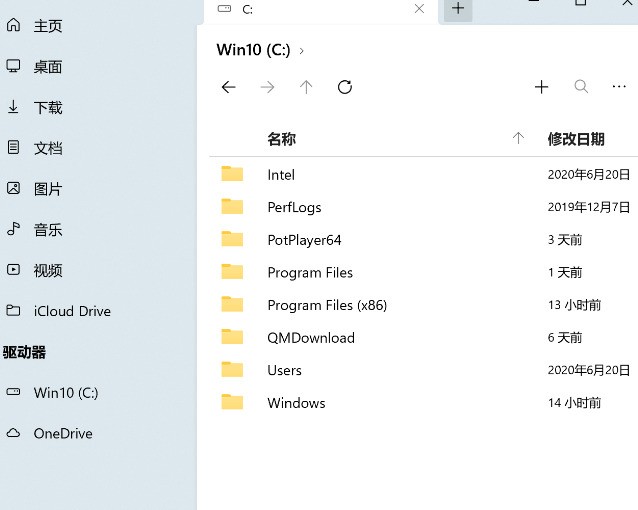Click the monitor icon beside 桌面

[13, 66]
